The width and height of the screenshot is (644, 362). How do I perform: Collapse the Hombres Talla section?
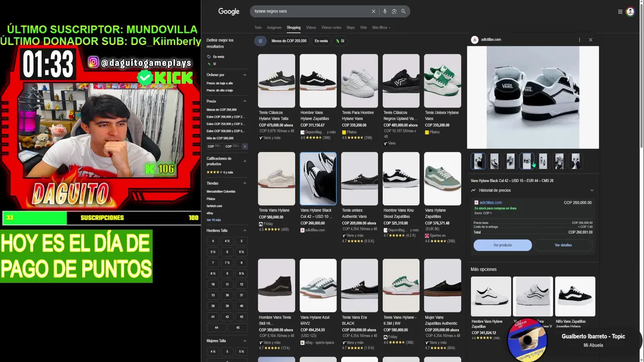click(245, 231)
